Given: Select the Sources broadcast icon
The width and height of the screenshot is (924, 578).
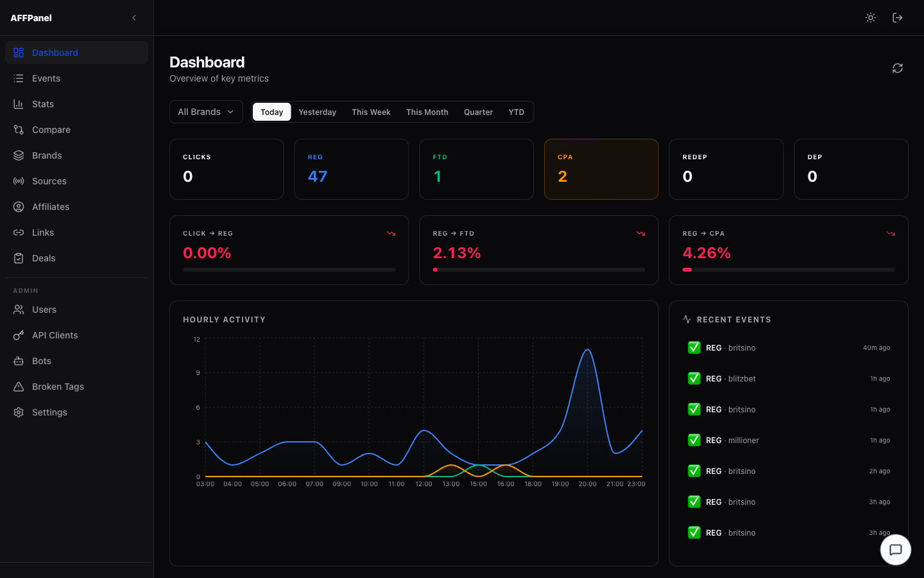Looking at the screenshot, I should 18,180.
